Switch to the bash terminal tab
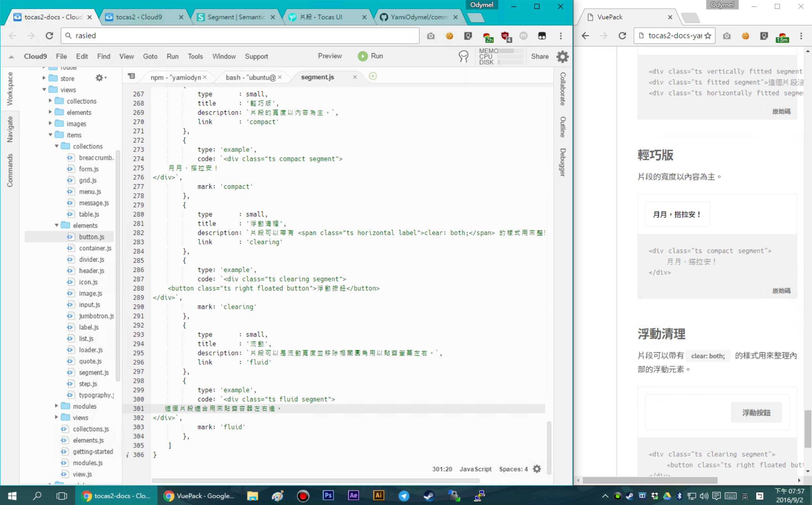The width and height of the screenshot is (812, 505). pyautogui.click(x=251, y=77)
